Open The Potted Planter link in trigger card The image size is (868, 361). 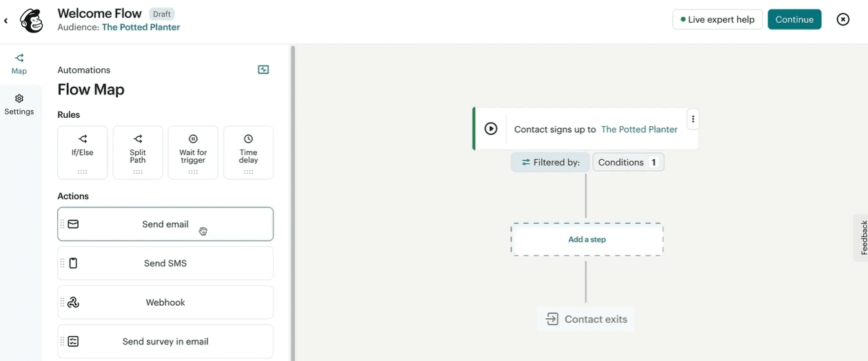[x=639, y=130]
